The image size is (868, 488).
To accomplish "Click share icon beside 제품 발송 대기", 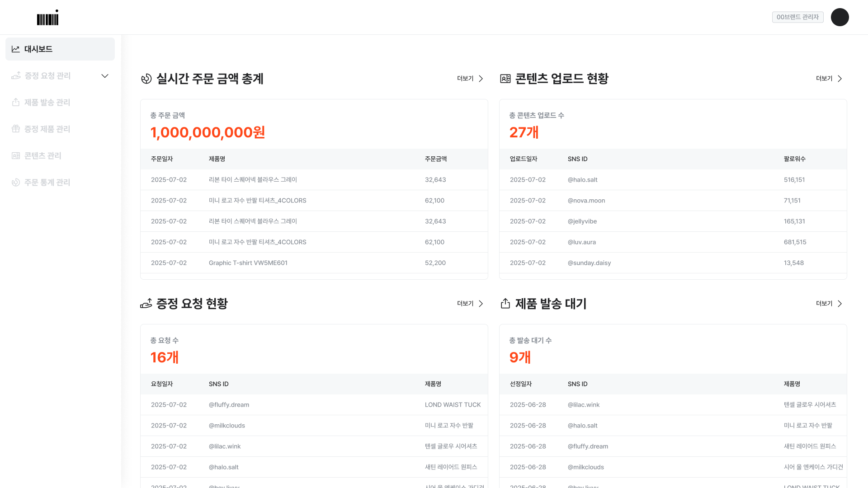I will click(505, 304).
